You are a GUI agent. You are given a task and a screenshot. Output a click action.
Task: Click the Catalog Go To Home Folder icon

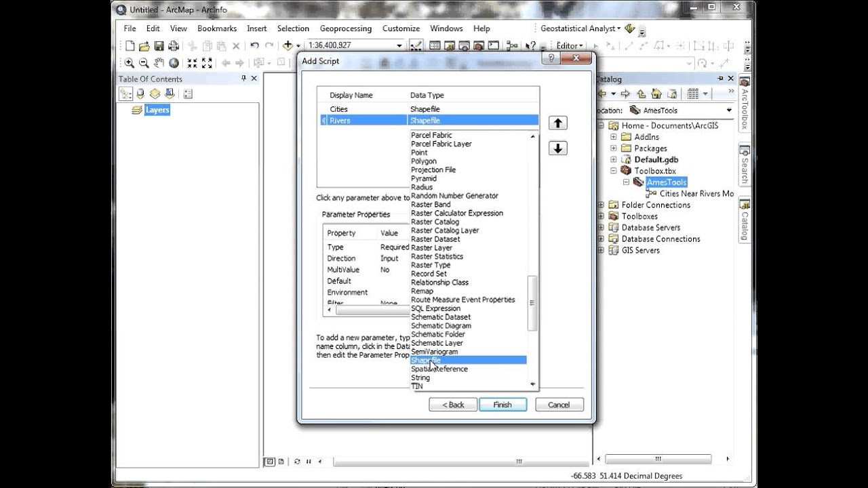click(x=656, y=94)
